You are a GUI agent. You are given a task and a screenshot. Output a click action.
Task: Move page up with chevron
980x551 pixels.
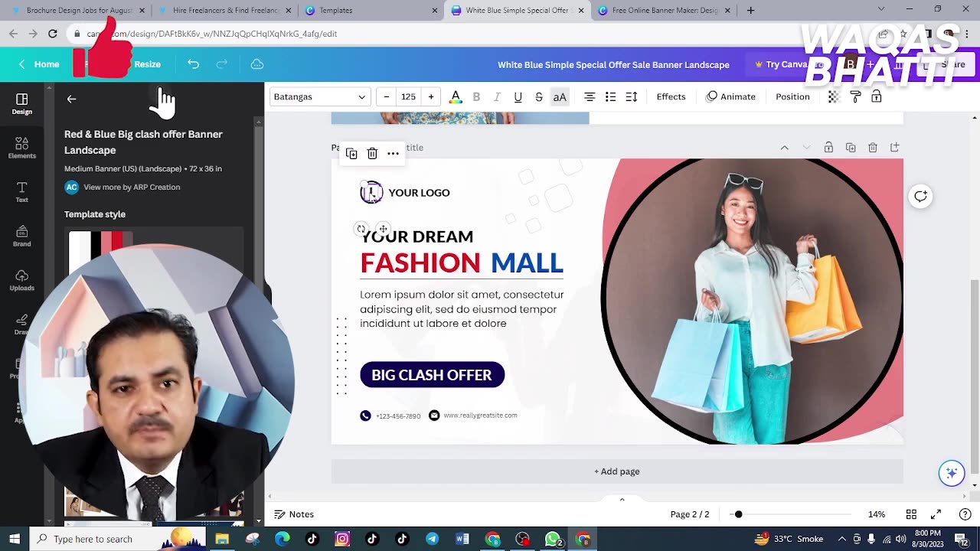click(784, 148)
